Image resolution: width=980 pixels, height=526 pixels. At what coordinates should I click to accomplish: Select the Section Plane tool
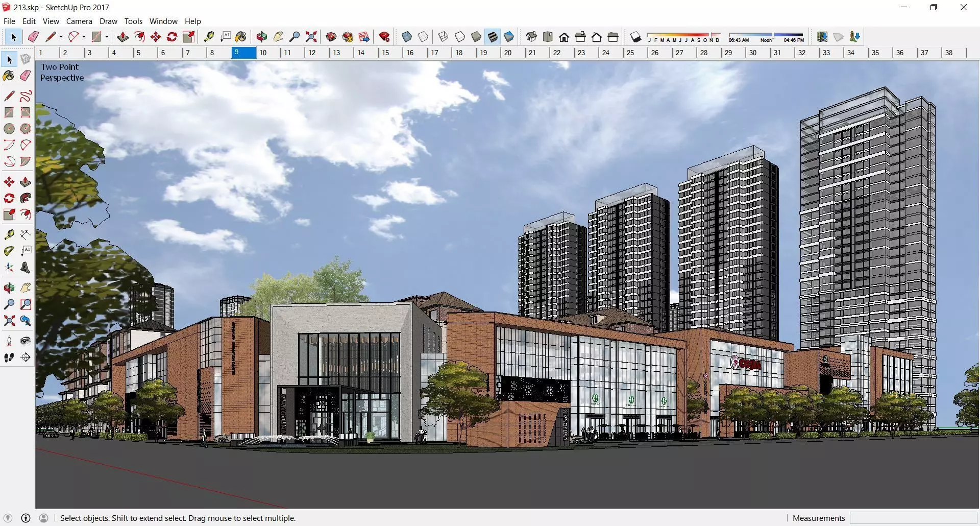click(26, 357)
